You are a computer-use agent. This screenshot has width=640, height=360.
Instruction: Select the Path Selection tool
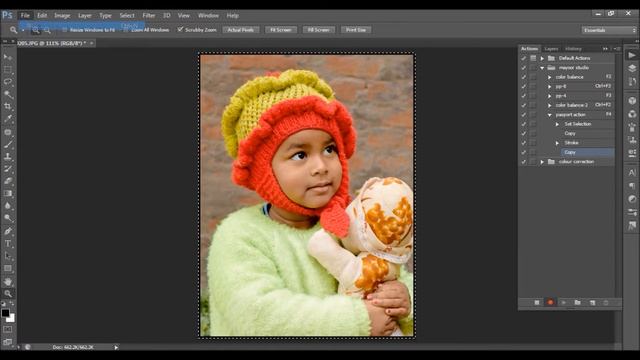pyautogui.click(x=8, y=256)
